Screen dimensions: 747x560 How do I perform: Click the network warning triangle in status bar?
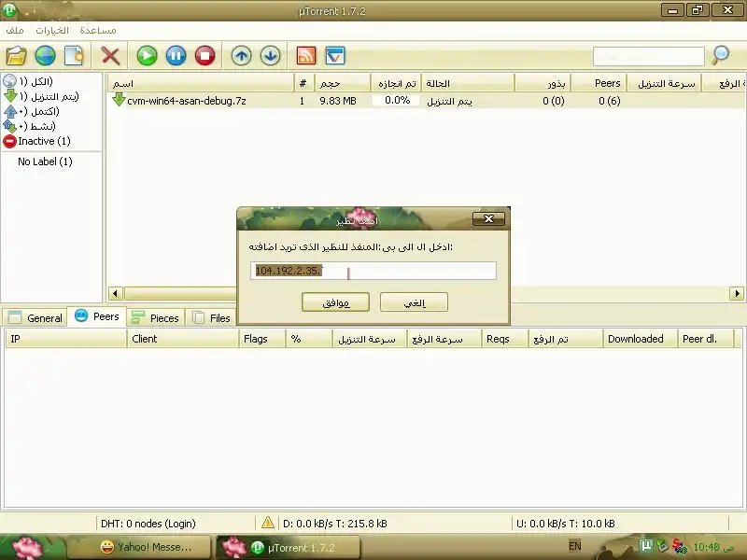pyautogui.click(x=268, y=523)
